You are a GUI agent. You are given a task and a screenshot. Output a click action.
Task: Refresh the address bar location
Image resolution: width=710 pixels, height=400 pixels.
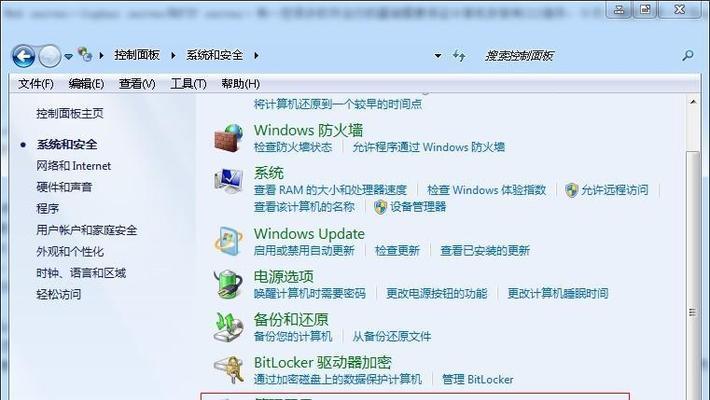[x=459, y=56]
